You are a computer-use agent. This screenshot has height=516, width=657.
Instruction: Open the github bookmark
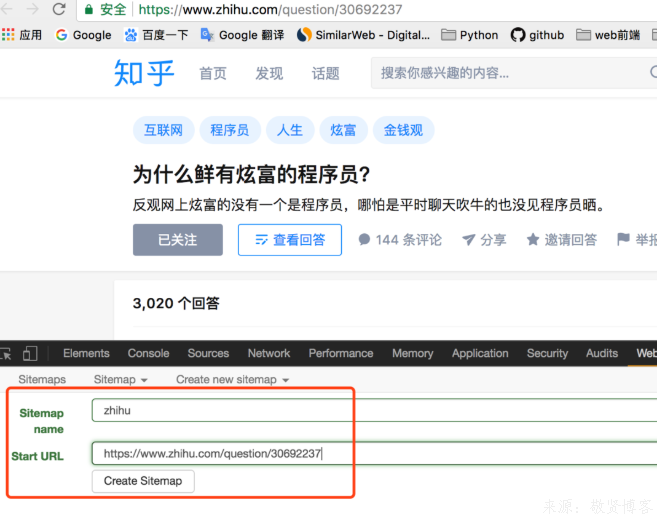point(537,35)
